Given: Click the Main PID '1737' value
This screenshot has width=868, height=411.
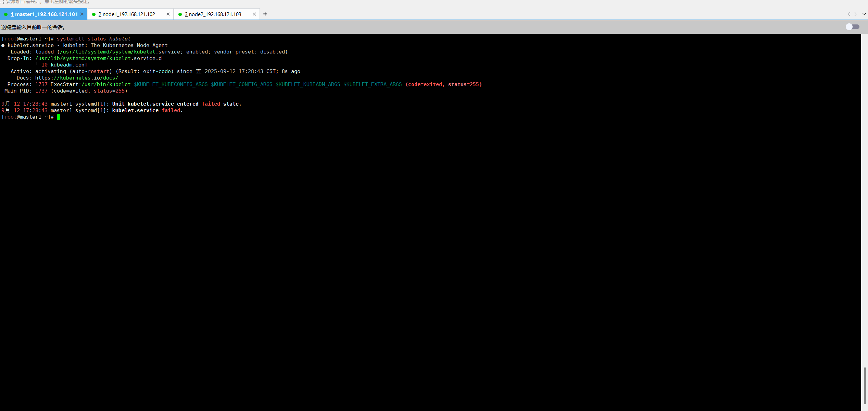Looking at the screenshot, I should point(41,91).
